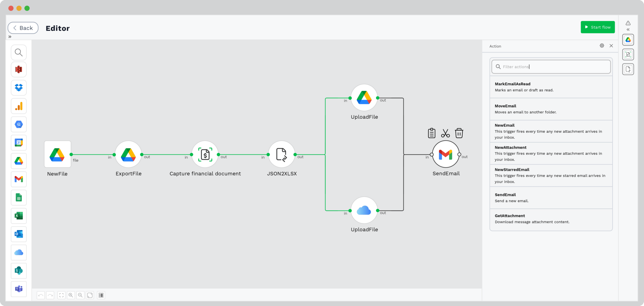
Task: Cut the selected node using scissors icon
Action: pos(445,133)
